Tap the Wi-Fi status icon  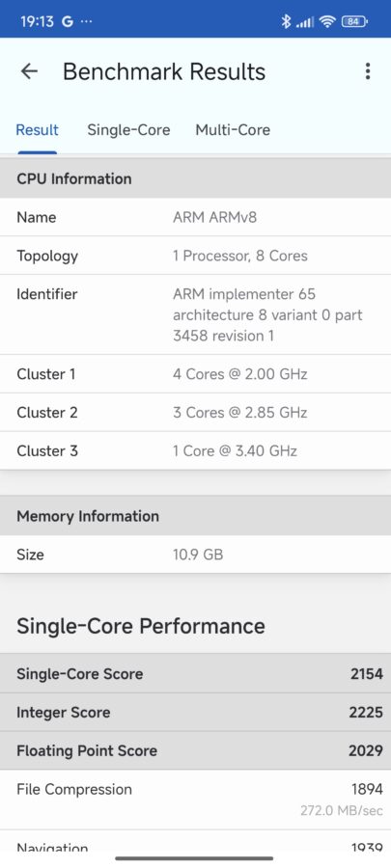click(328, 21)
